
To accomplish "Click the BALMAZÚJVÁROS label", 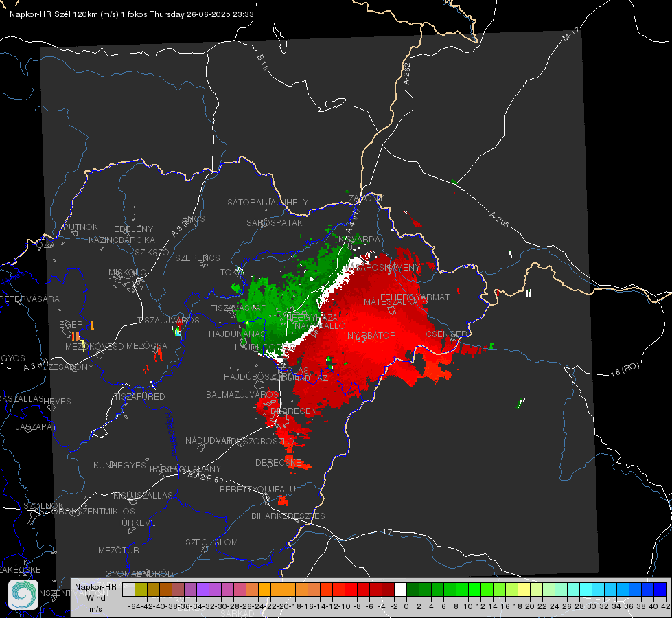I will tap(242, 394).
